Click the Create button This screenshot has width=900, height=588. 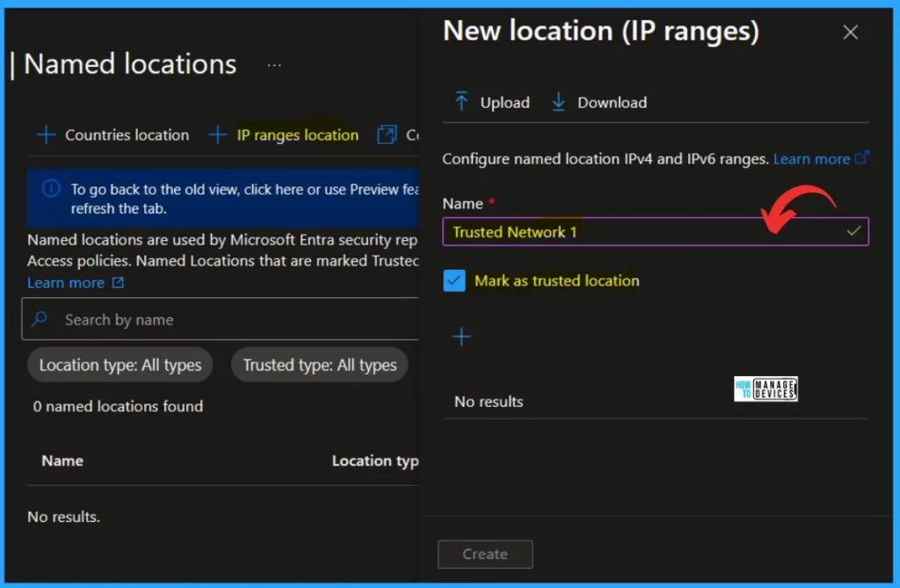click(485, 554)
